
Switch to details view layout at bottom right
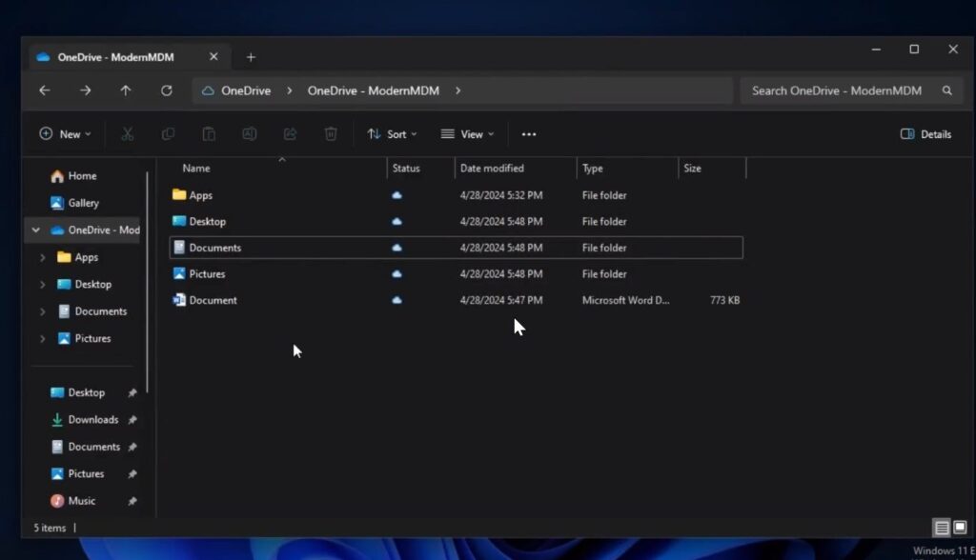pyautogui.click(x=942, y=527)
